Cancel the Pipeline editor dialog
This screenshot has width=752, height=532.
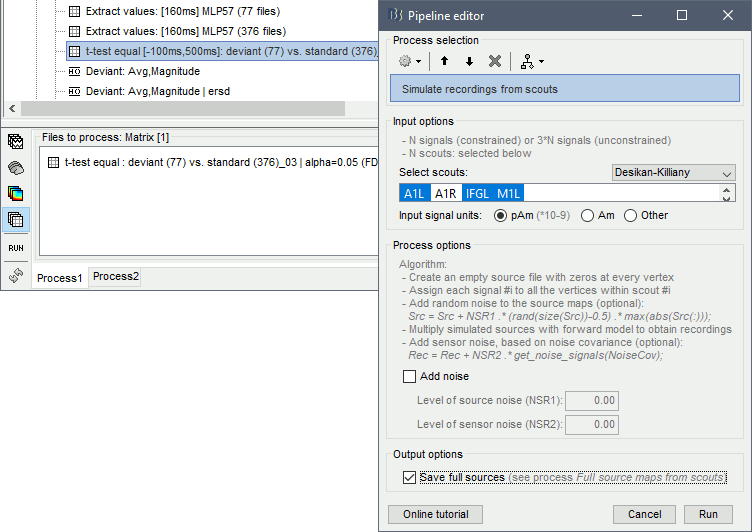(644, 514)
